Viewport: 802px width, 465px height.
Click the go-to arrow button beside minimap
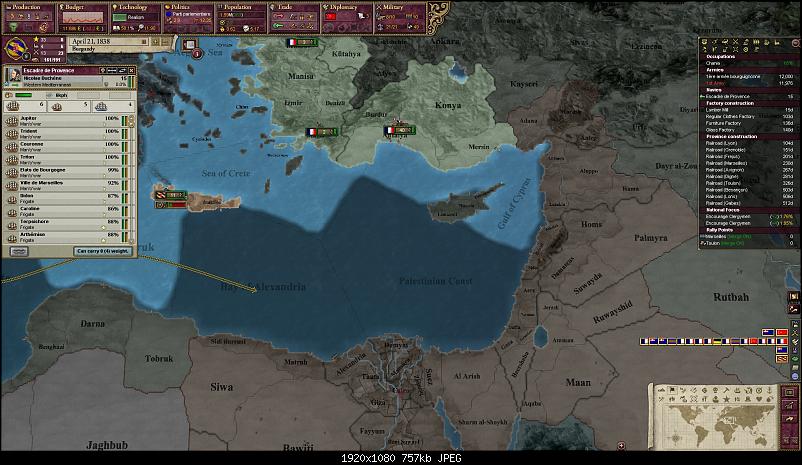tap(790, 419)
